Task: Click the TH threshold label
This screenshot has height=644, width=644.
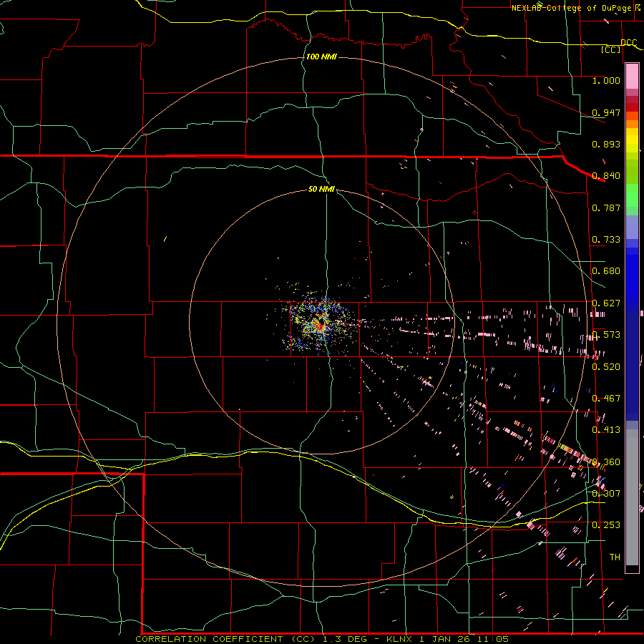Action: (615, 557)
